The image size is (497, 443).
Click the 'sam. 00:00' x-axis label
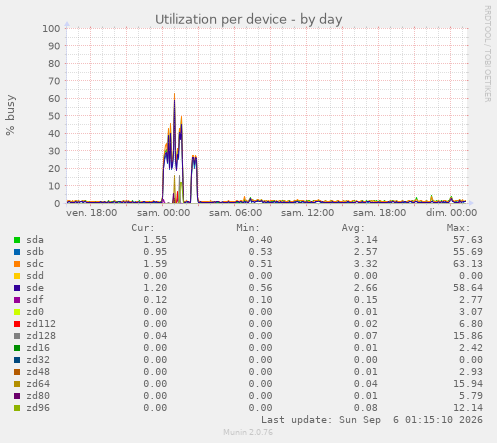[163, 213]
